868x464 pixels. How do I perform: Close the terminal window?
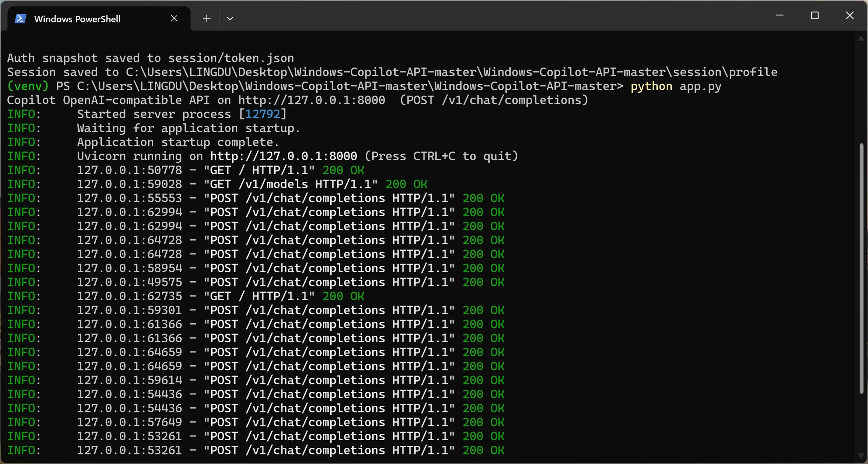point(849,15)
